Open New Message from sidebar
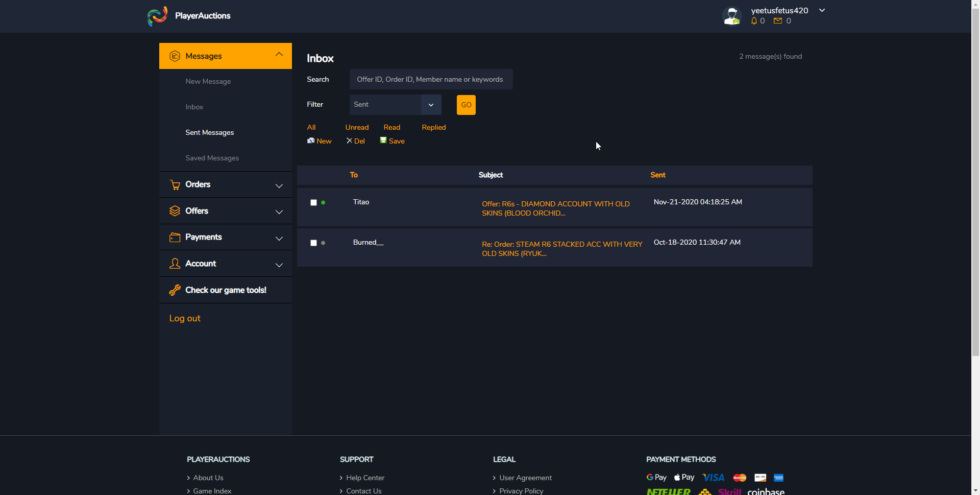980x495 pixels. coord(208,82)
